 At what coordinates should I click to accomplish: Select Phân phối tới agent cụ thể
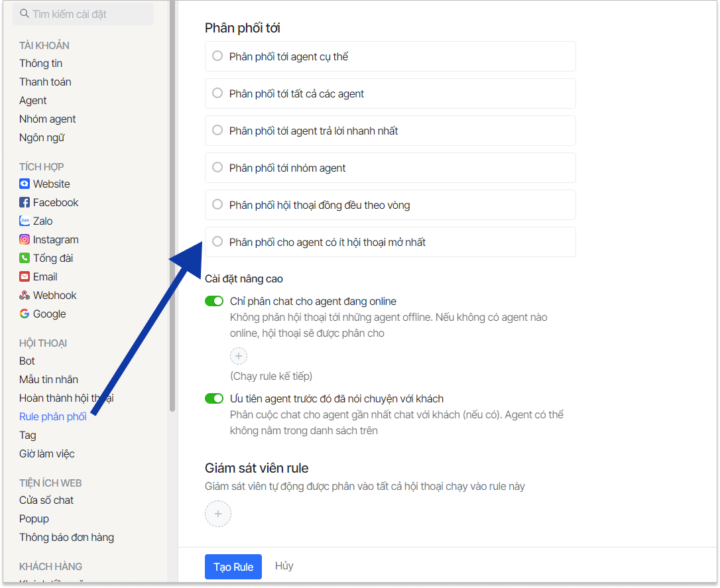click(x=217, y=56)
